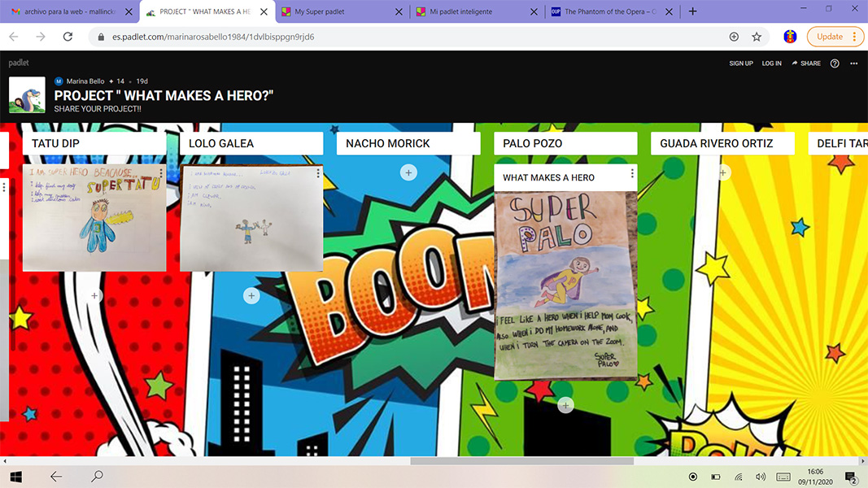Viewport: 868px width, 488px height.
Task: Click the address bar URL field
Action: 407,37
